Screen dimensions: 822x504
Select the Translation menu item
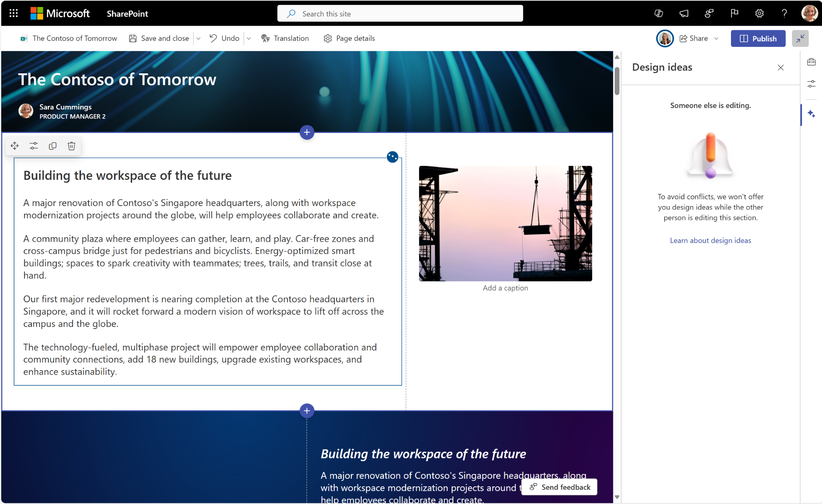click(284, 38)
